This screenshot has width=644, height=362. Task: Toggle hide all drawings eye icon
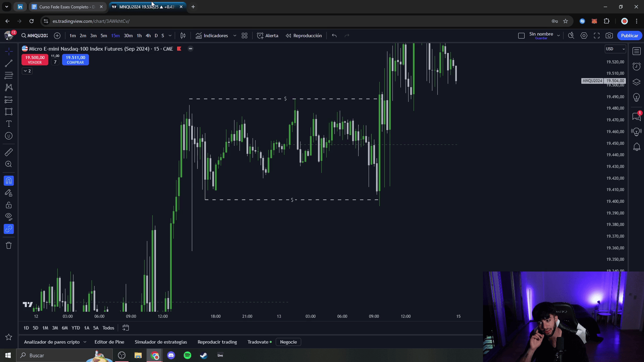click(9, 216)
